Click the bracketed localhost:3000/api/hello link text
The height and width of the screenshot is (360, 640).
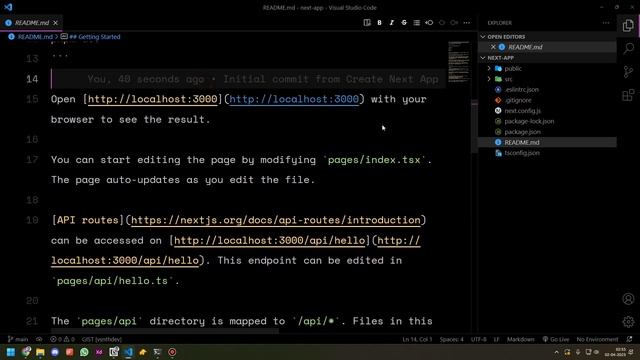269,240
